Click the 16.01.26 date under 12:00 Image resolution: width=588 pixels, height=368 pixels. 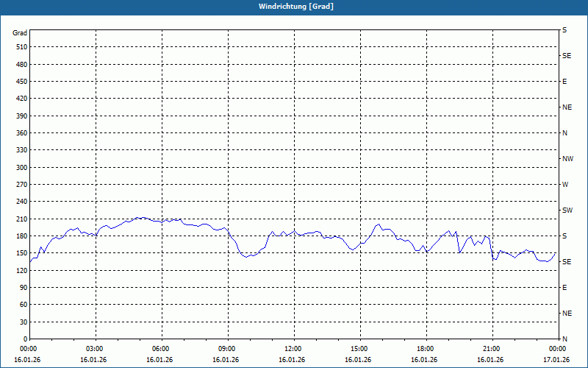(292, 360)
